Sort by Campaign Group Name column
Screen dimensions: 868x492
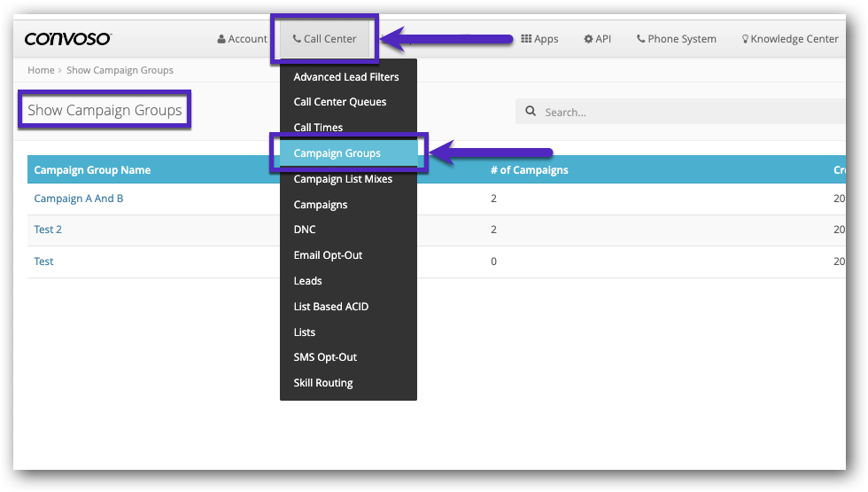92,170
